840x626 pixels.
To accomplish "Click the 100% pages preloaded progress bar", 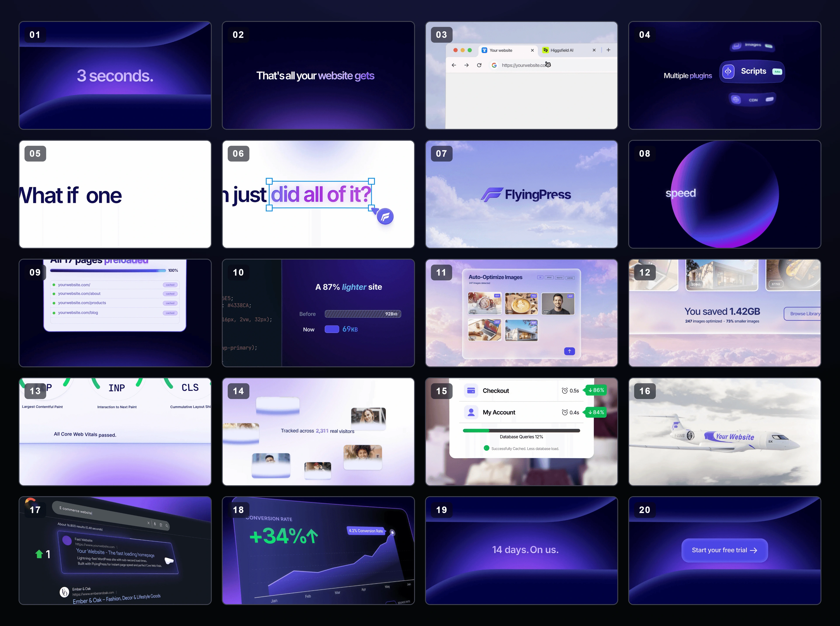I will [108, 271].
